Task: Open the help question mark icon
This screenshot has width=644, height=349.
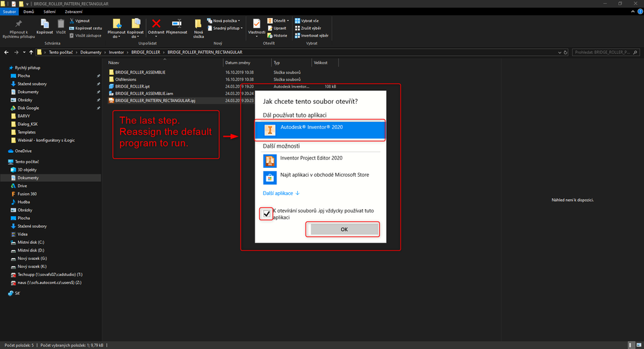Action: [x=640, y=12]
